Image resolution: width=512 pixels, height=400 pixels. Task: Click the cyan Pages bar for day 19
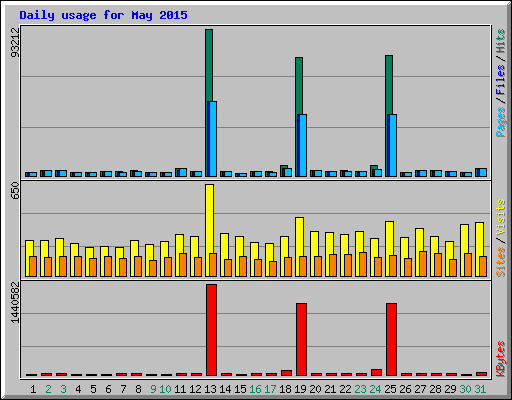(303, 145)
